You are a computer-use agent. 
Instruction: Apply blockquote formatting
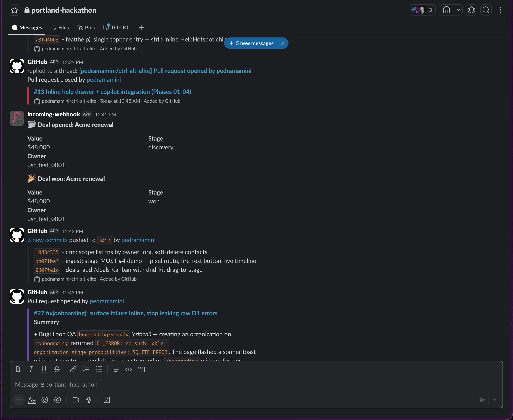coord(115,369)
